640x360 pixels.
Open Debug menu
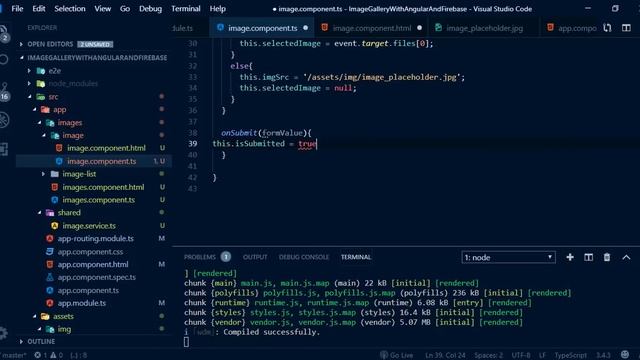point(150,9)
